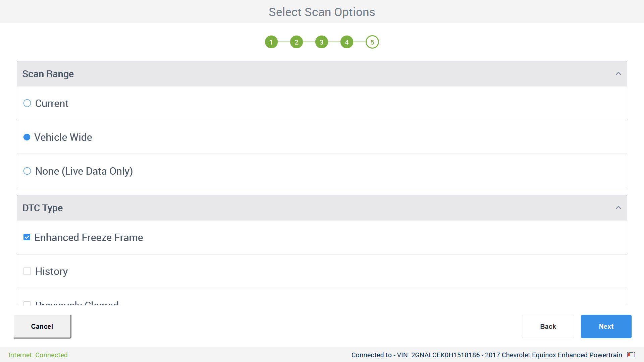Uncheck Enhanced Freeze Frame
The height and width of the screenshot is (362, 644).
[x=27, y=237]
